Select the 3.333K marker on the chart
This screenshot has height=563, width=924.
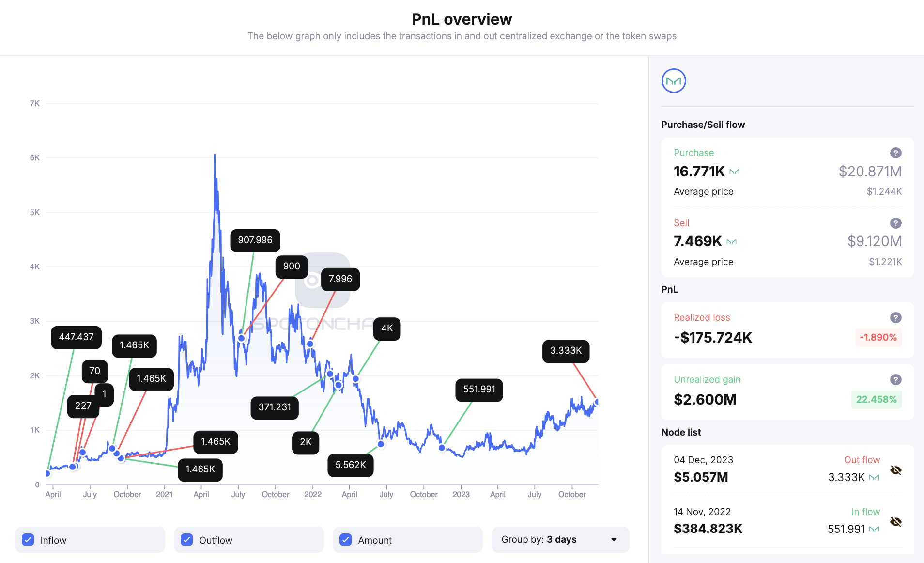(x=566, y=351)
